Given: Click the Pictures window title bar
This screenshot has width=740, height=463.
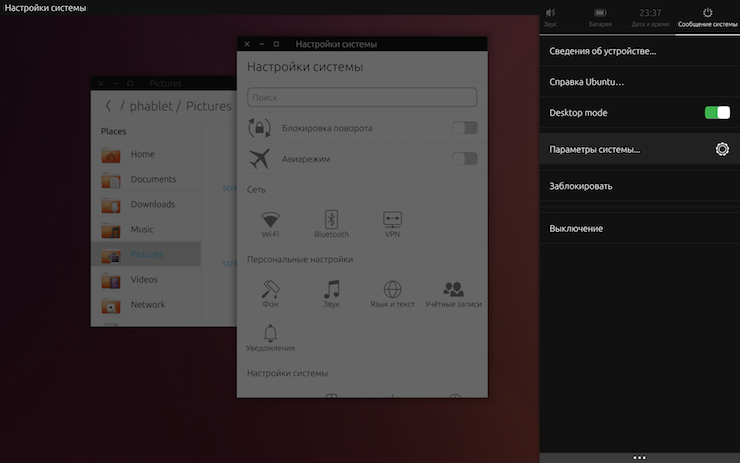Looking at the screenshot, I should click(x=165, y=83).
